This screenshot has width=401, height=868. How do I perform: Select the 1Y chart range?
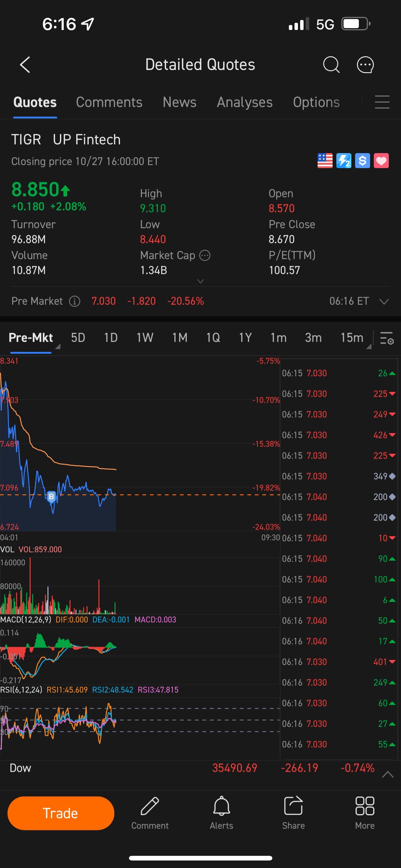(x=245, y=338)
